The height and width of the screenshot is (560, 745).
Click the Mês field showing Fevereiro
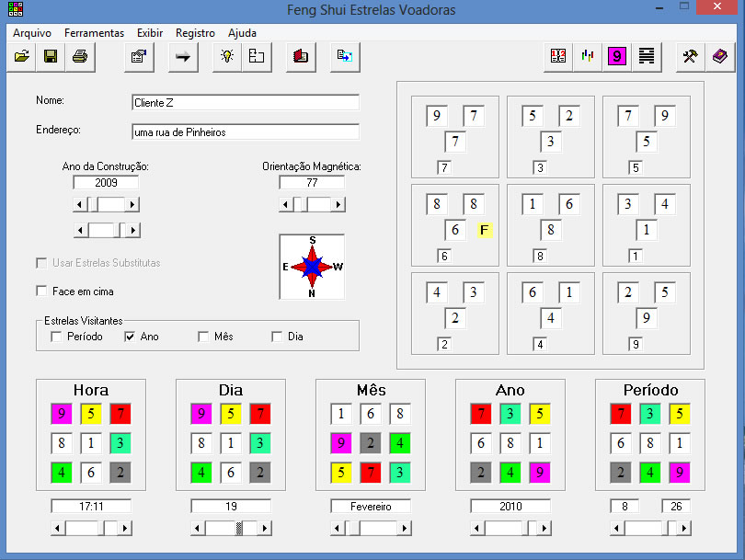[371, 507]
